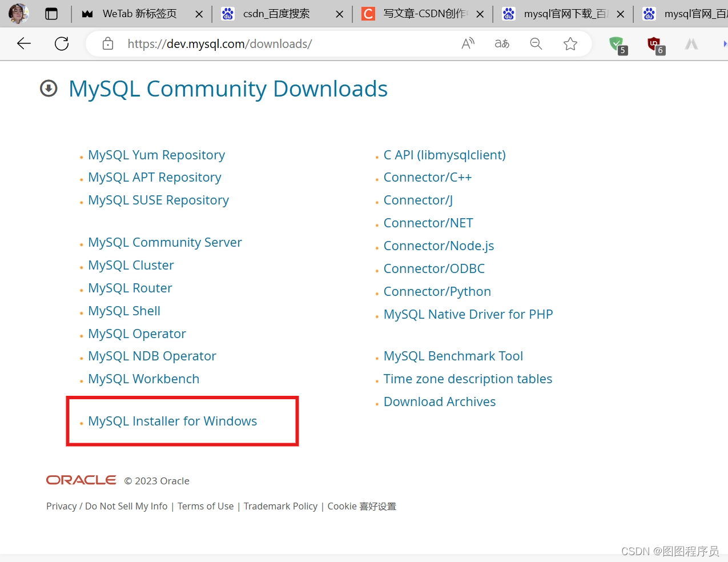Open Connector/NET link
The image size is (728, 562).
pos(428,223)
